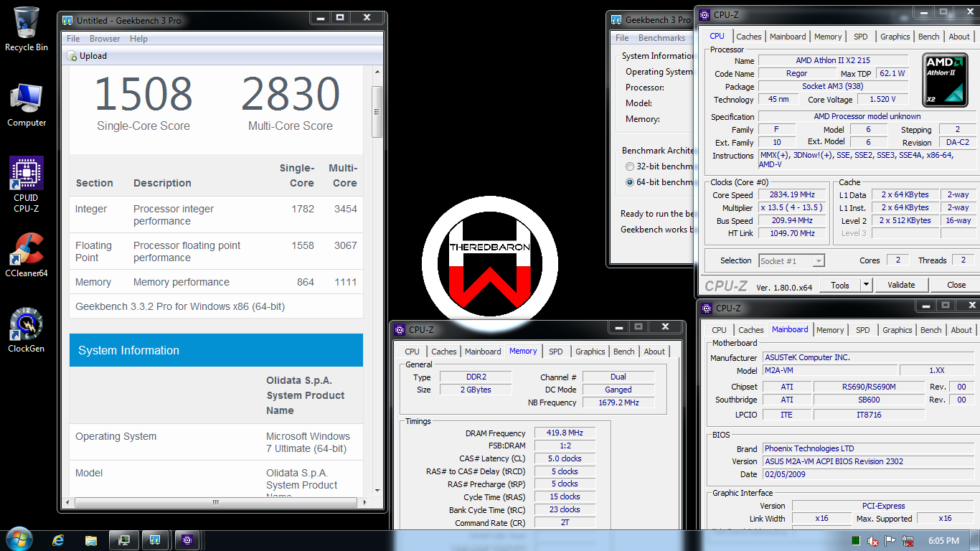980x551 pixels.
Task: Click the 2830 Multi-Core Score
Action: (290, 94)
